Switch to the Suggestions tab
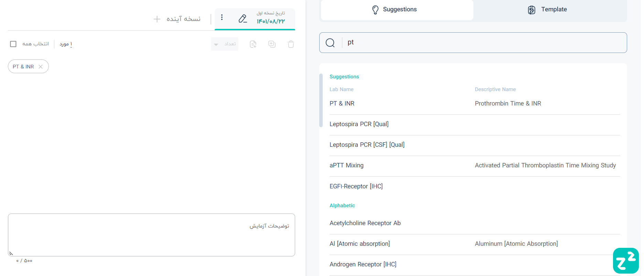Screen dimensions: 644x276 pos(397,10)
